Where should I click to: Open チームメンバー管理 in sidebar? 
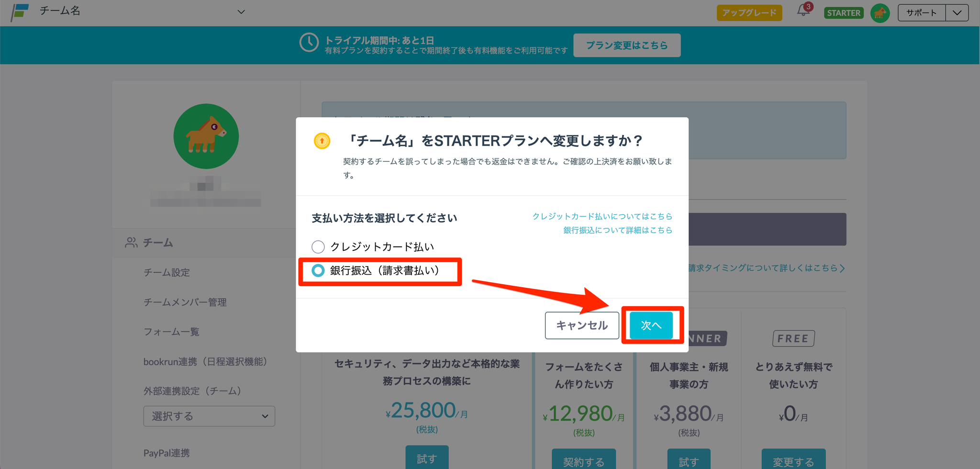coord(185,302)
